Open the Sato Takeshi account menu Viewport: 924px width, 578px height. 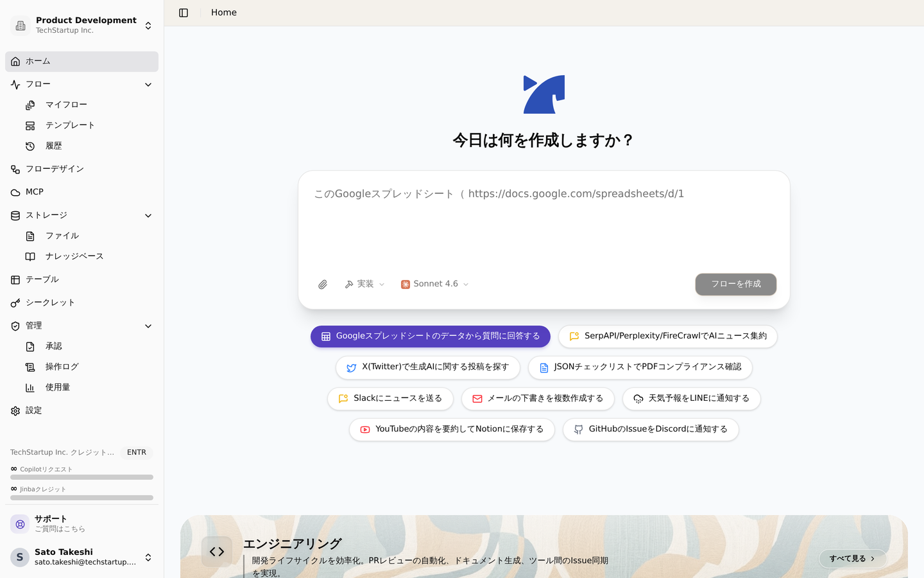coord(81,557)
